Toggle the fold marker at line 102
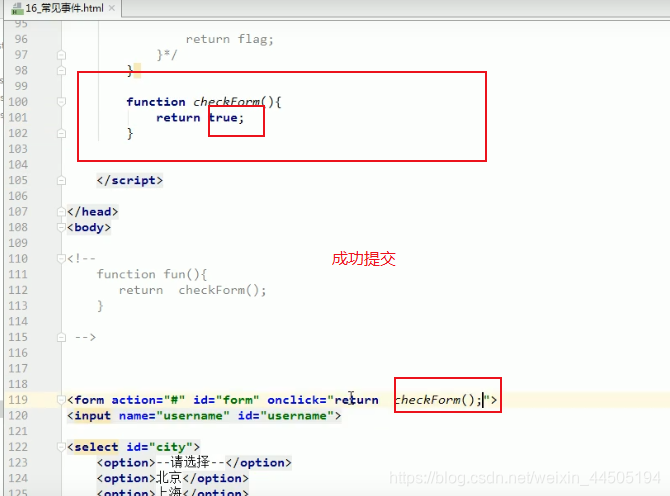Image resolution: width=670 pixels, height=496 pixels. 62,133
